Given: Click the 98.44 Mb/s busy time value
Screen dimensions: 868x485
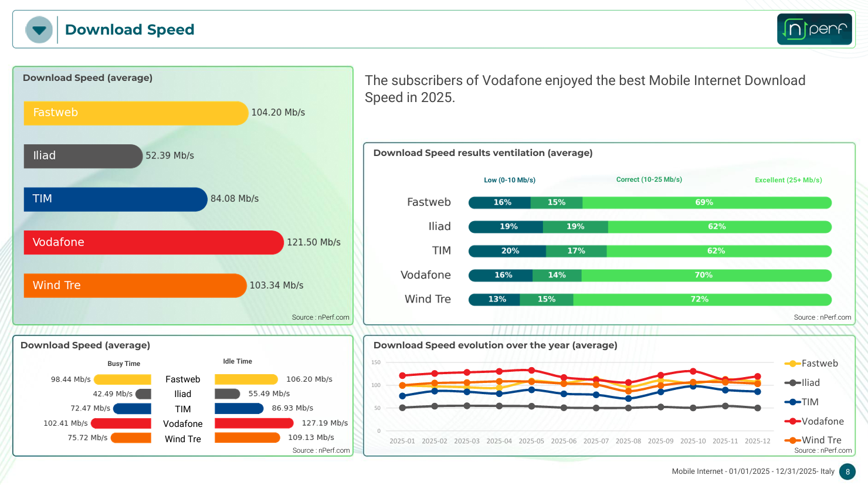Looking at the screenshot, I should (x=70, y=379).
